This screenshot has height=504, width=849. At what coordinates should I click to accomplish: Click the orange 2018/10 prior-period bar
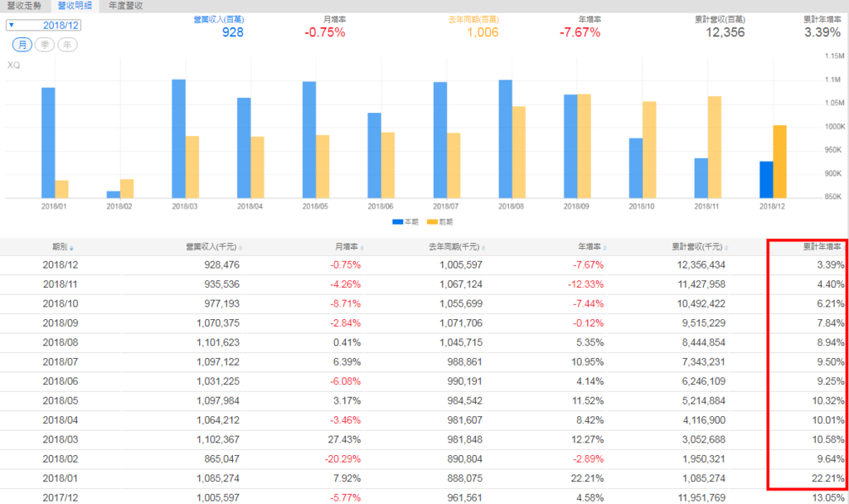click(649, 150)
